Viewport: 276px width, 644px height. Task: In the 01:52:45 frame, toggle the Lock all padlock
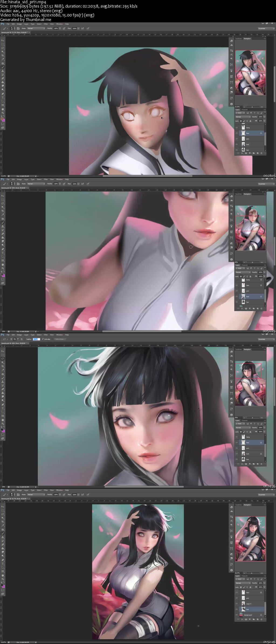tap(250, 587)
